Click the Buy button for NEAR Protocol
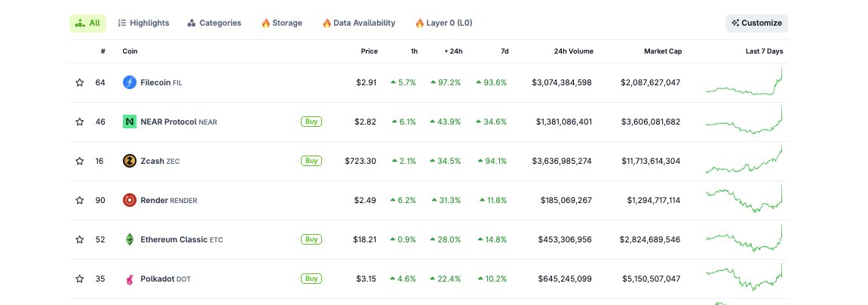Viewport: 868px width, 305px height. [311, 122]
